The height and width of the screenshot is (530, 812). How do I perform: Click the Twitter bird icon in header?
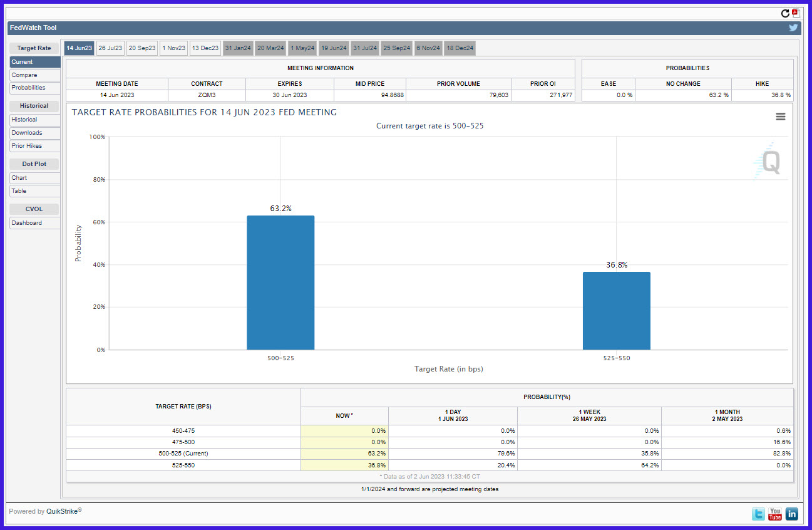point(793,28)
